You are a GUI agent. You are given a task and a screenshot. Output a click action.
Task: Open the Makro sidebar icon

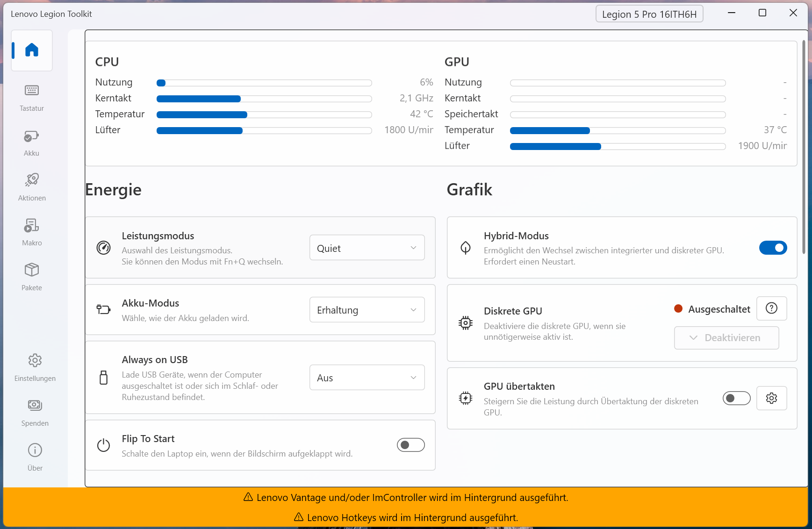(32, 225)
